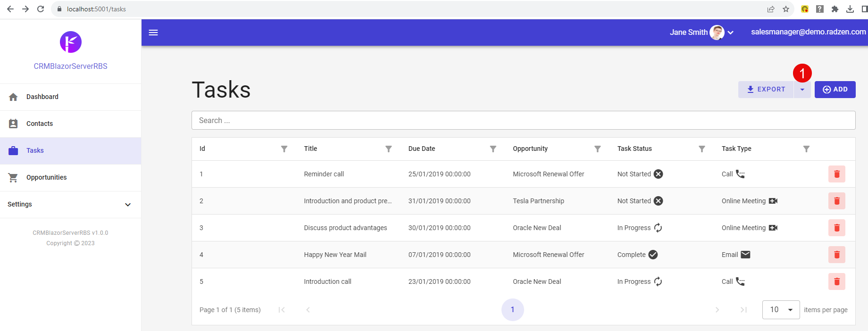The image size is (868, 331).
Task: Open the Task Type column filter
Action: [x=806, y=149]
